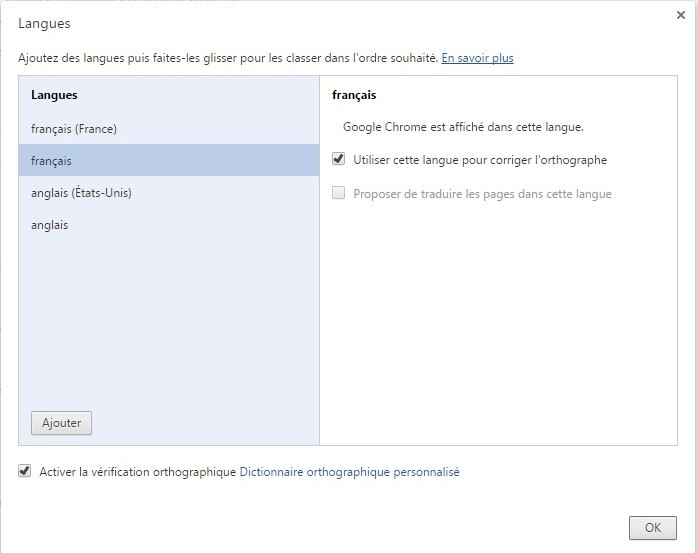
Task: Confirm with the OK button
Action: (652, 527)
